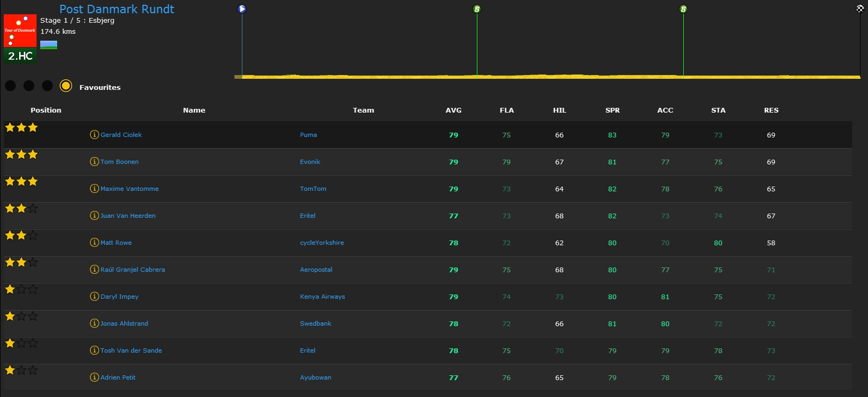Screen dimensions: 868x397
Task: Click the Post Danmark Rundt race title
Action: 116,9
